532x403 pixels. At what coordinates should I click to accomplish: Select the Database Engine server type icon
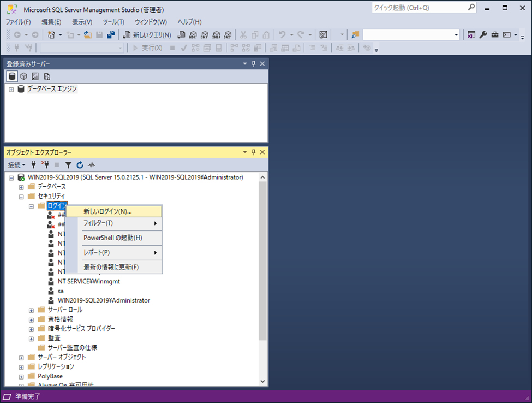coord(11,76)
